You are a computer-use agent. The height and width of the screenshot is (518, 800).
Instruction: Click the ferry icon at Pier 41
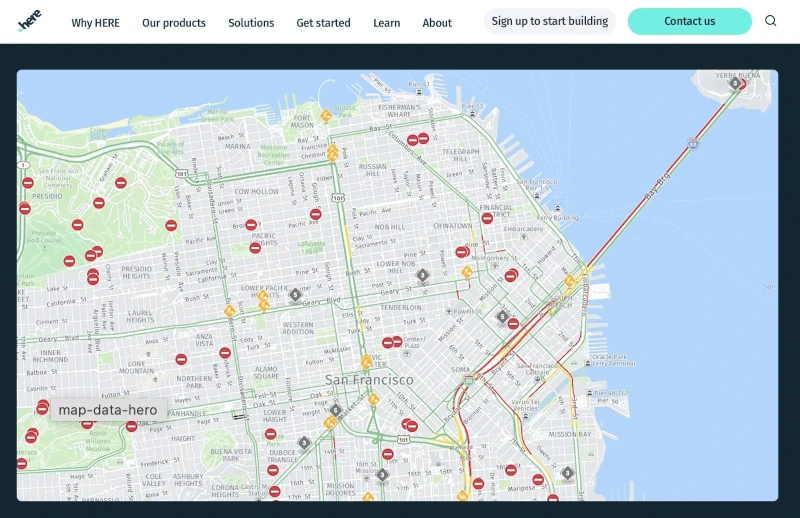tap(419, 92)
